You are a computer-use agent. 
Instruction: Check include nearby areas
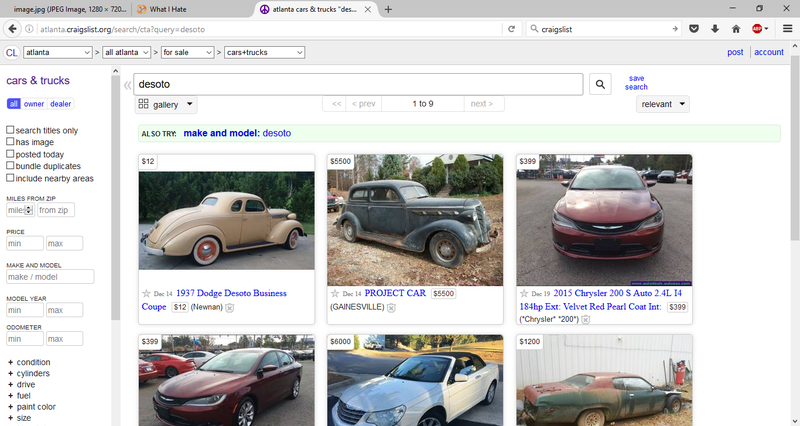(10, 178)
